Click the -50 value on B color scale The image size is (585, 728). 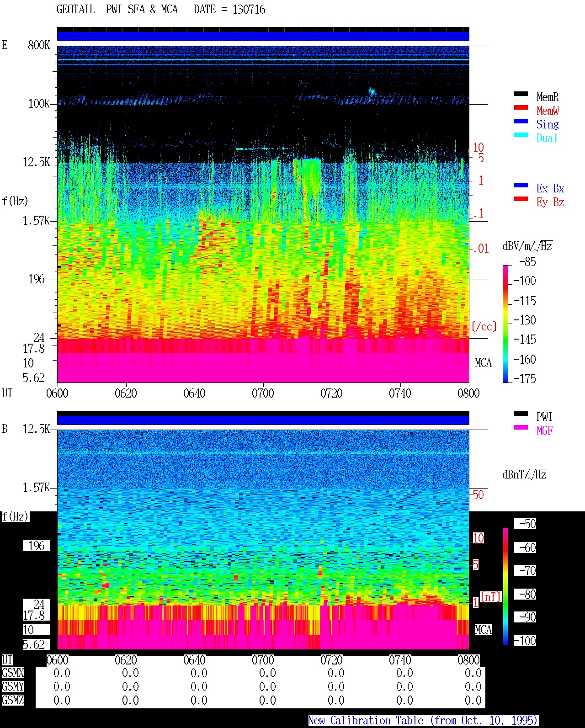(x=525, y=524)
